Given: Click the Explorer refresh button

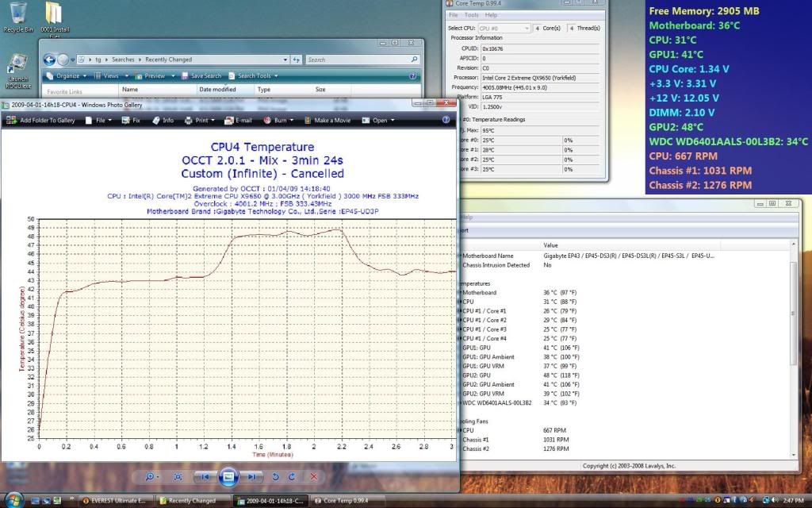Looking at the screenshot, I should coord(297,60).
